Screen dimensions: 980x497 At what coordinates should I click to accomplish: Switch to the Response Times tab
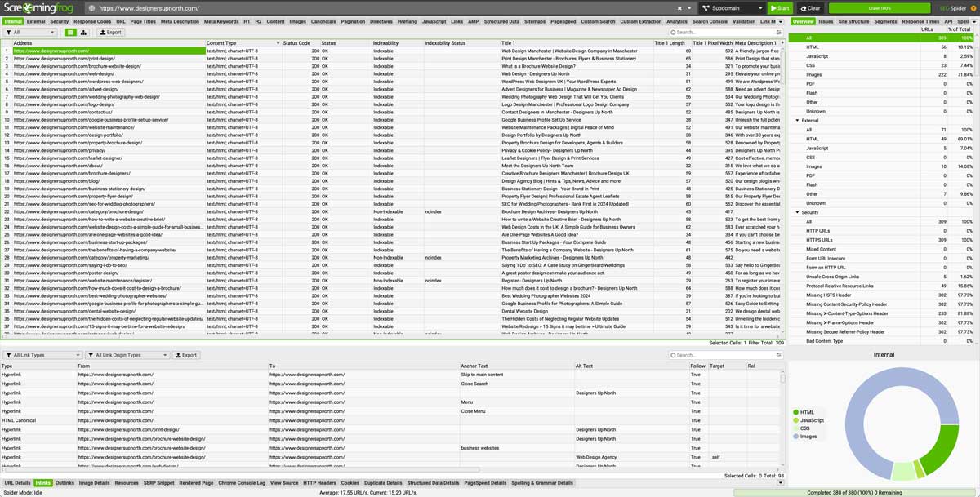pyautogui.click(x=920, y=21)
